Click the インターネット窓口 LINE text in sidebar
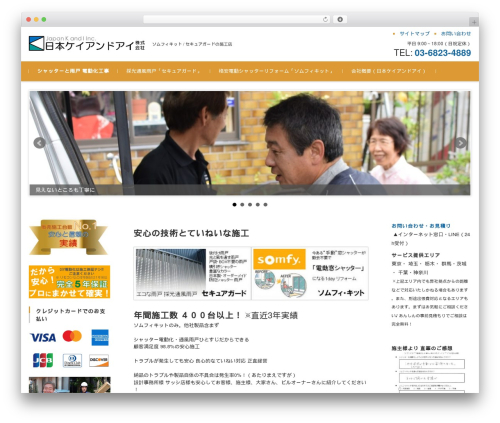 tap(431, 239)
